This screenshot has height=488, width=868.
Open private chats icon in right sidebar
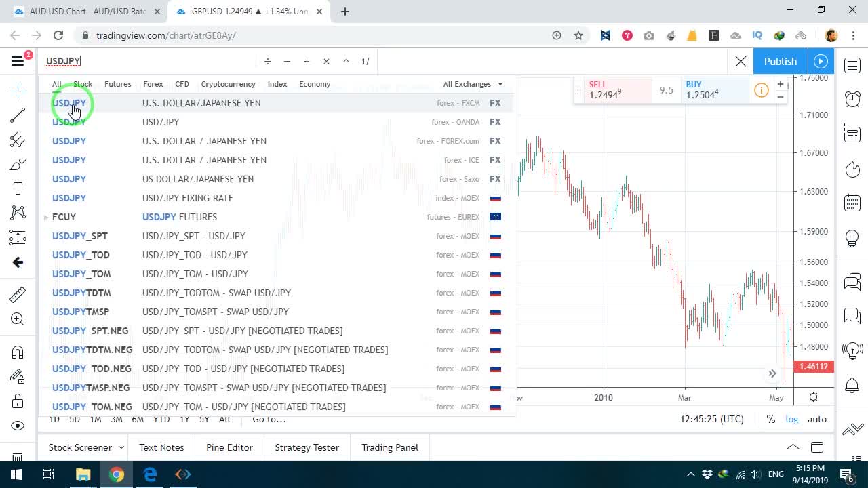(x=852, y=316)
